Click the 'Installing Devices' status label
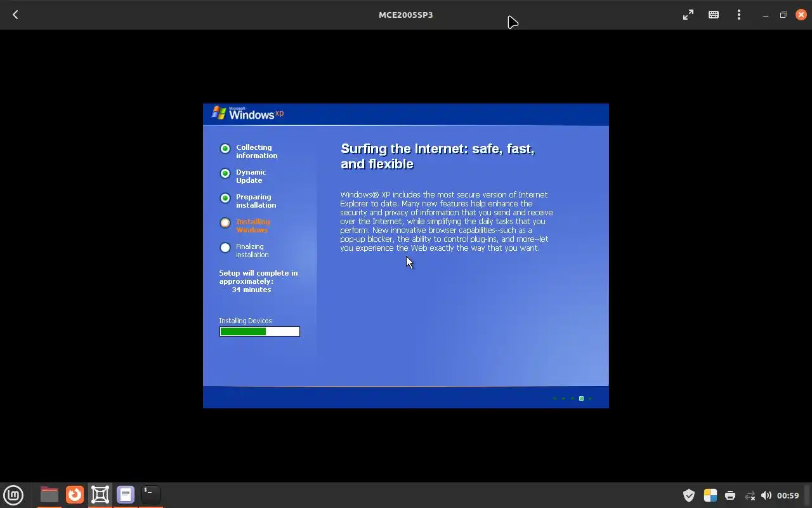The height and width of the screenshot is (508, 812). [246, 321]
